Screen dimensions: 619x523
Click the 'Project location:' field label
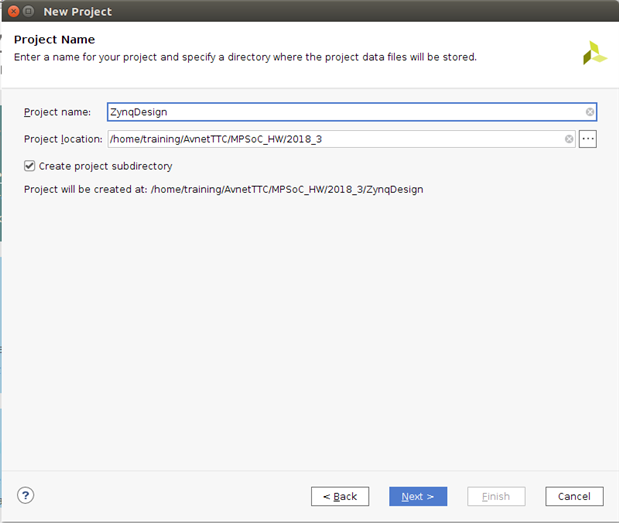coord(64,139)
